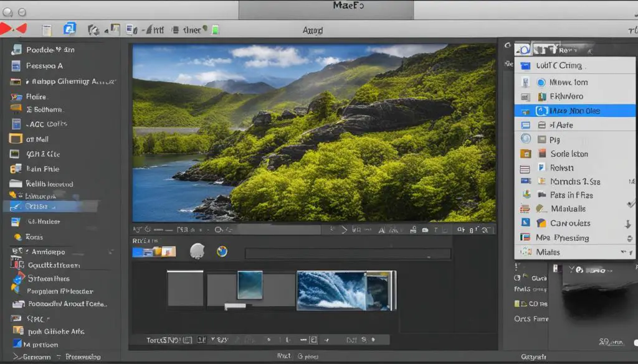Click the blue square icon in top toolbar
The width and height of the screenshot is (638, 364).
[x=70, y=29]
